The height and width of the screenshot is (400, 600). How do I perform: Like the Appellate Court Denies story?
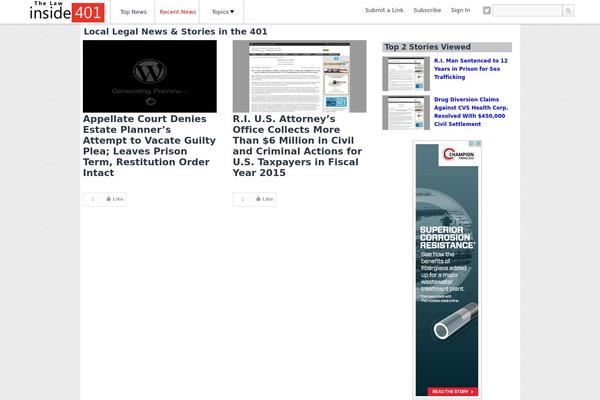tap(115, 199)
